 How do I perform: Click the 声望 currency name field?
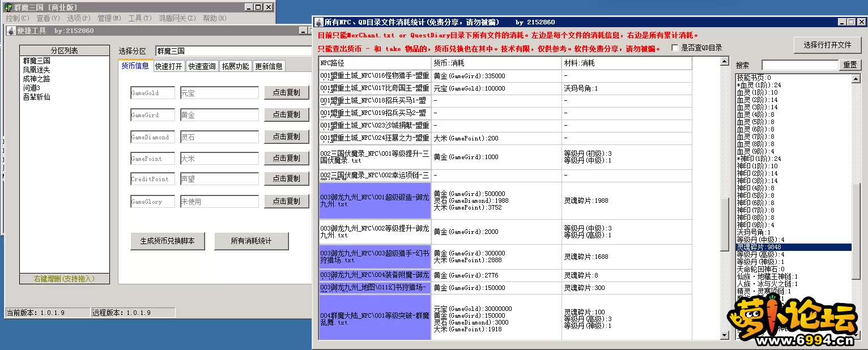pos(219,178)
